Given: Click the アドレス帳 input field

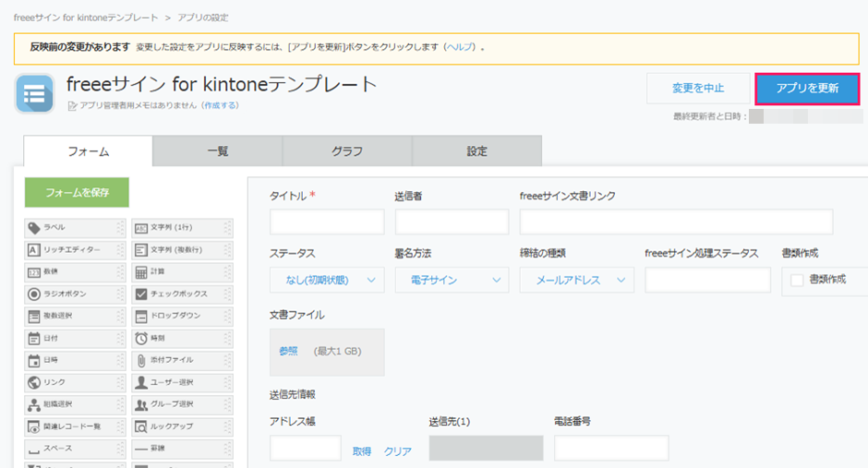Looking at the screenshot, I should coord(306,448).
